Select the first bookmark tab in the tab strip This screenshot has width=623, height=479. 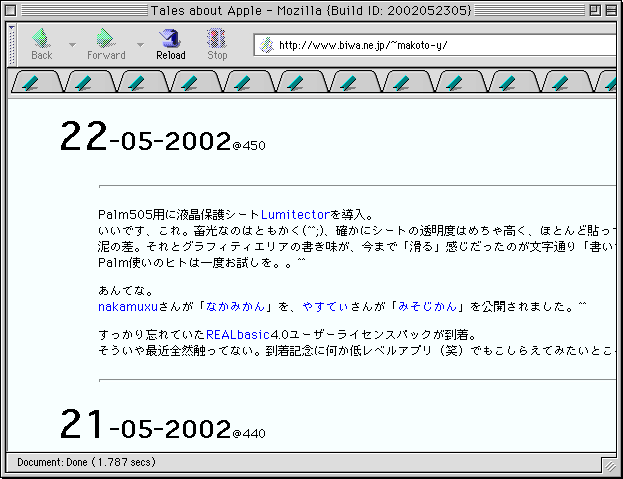(32, 83)
